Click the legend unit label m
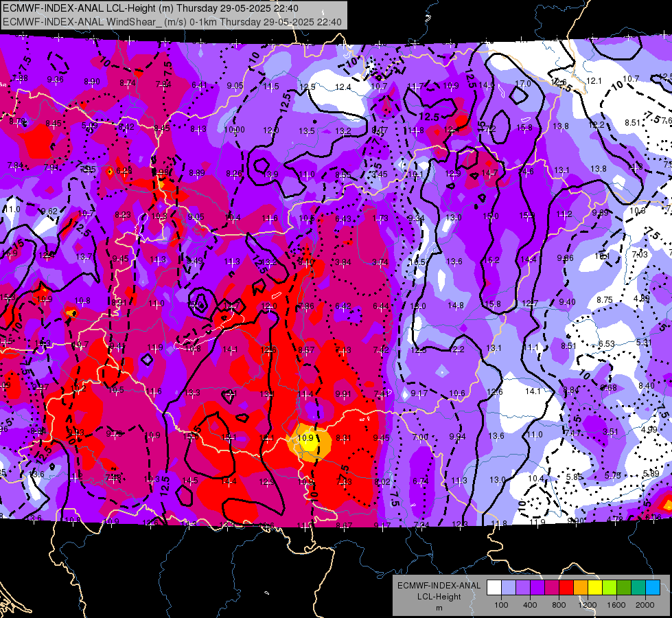Viewport: 672px width, 618px height. (439, 608)
